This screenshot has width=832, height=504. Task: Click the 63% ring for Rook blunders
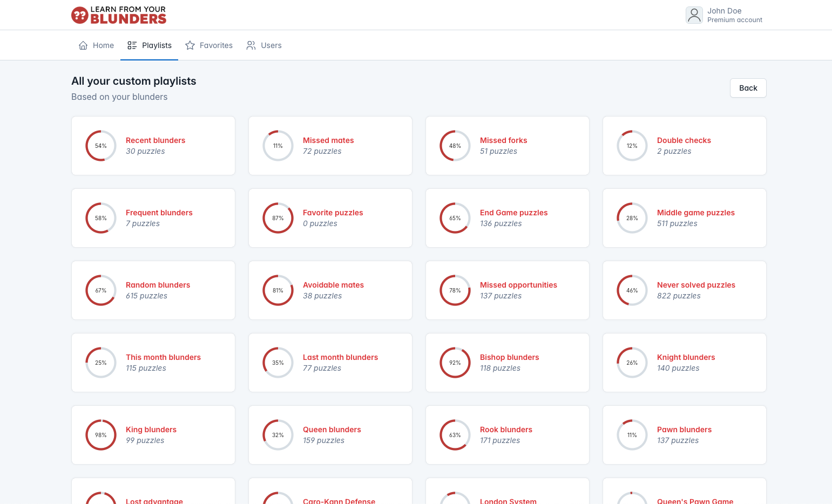[455, 435]
